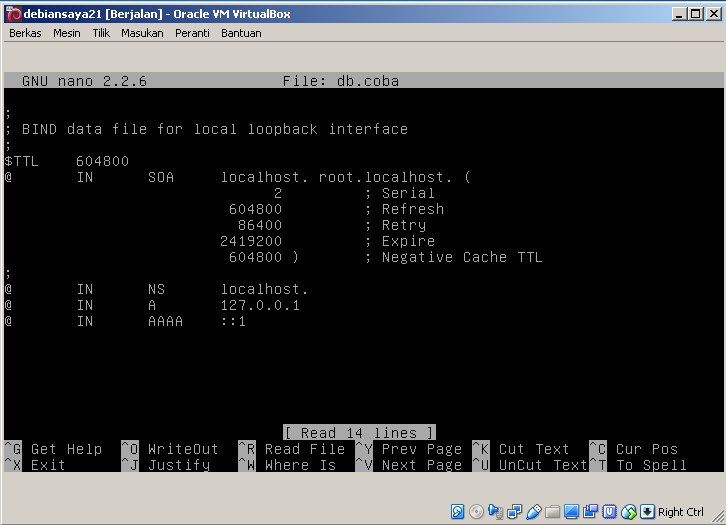This screenshot has height=525, width=726.
Task: Click the Negative Cache TTL comment
Action: [462, 257]
